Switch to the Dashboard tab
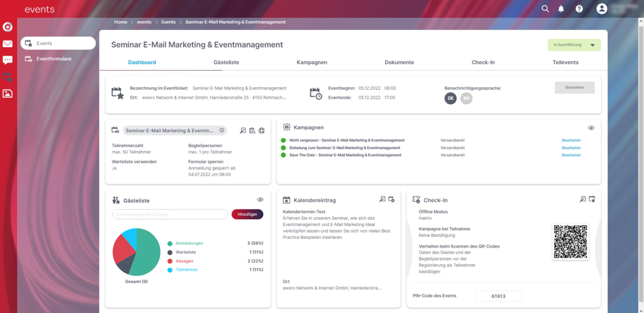The width and height of the screenshot is (644, 313). pos(142,63)
